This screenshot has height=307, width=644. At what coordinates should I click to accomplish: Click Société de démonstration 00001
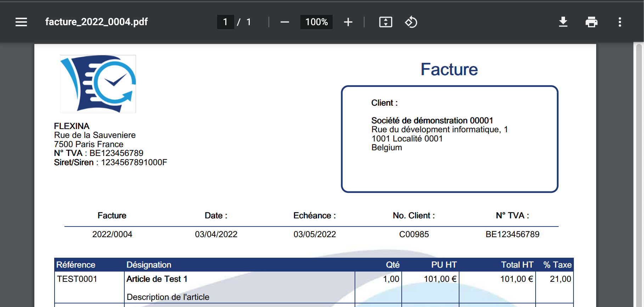click(432, 121)
